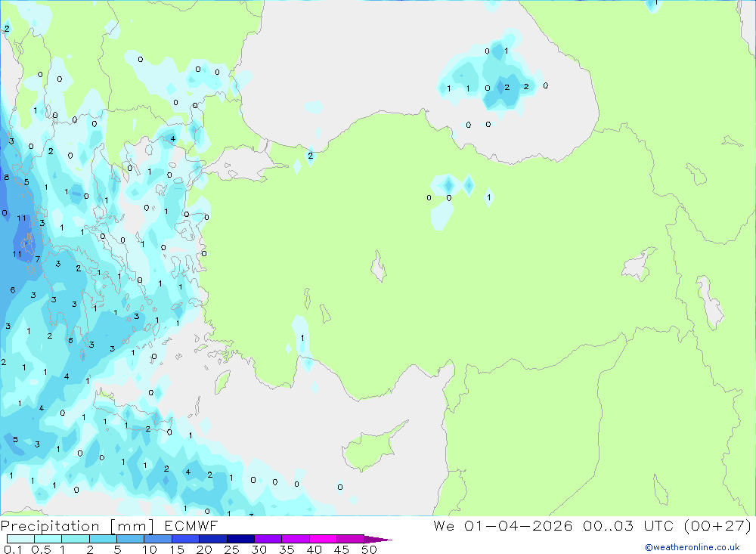
Task: Click the '25' legend scale label
Action: coord(231,549)
